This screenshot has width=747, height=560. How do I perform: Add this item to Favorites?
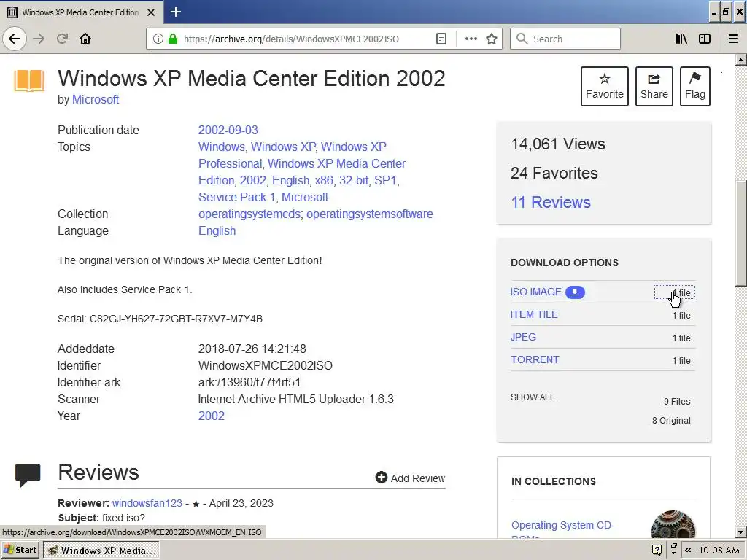coord(605,86)
